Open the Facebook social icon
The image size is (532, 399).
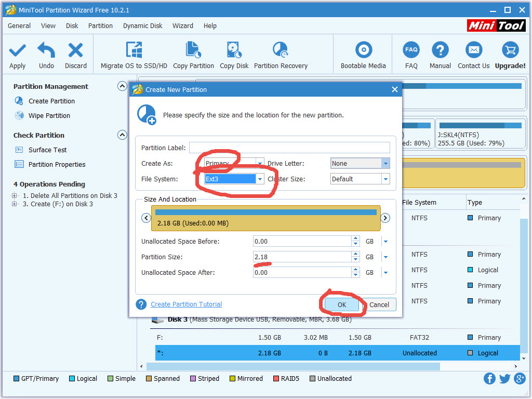point(489,378)
